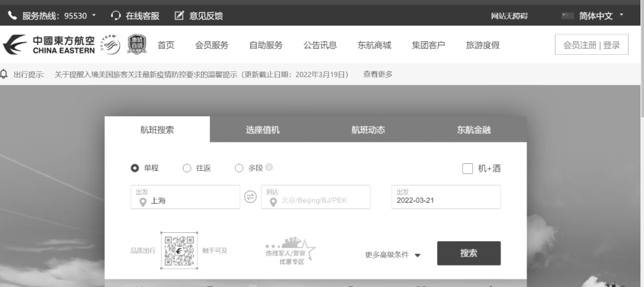This screenshot has width=644, height=287.
Task: Open disabled military and police discount zone
Action: tap(290, 251)
